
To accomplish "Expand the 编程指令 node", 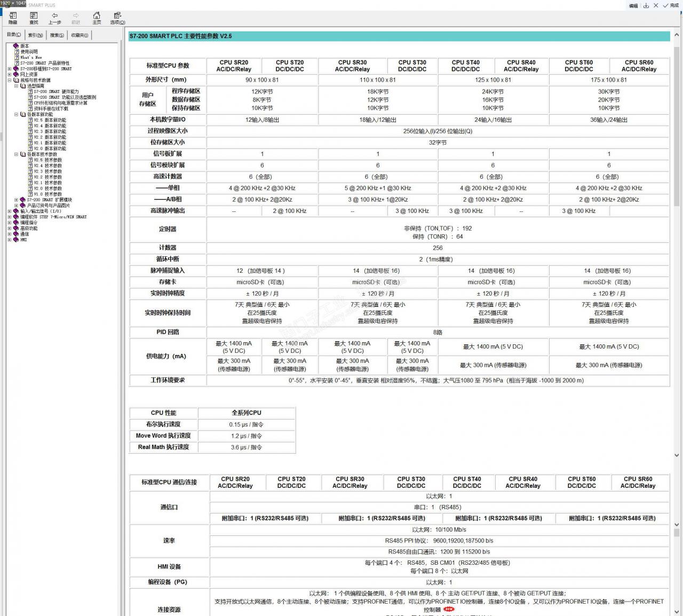I will (x=9, y=223).
